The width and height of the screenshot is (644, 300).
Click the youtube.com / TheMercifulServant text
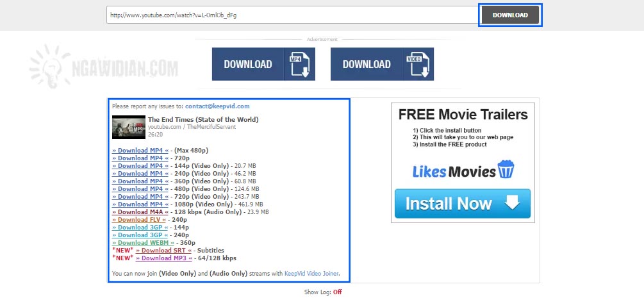192,127
